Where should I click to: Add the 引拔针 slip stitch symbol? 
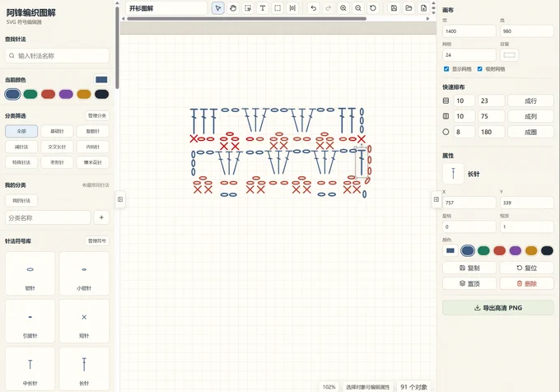[30, 321]
